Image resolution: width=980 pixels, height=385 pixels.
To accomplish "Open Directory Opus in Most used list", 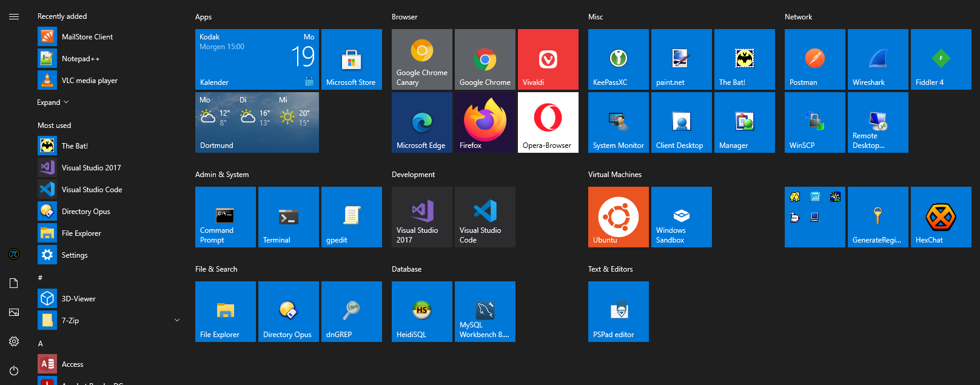I will click(110, 212).
